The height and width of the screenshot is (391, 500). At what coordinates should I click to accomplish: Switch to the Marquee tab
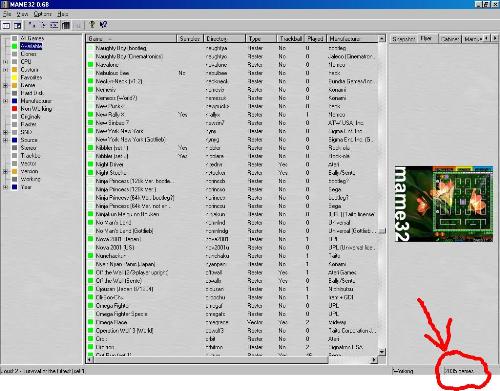tap(473, 39)
